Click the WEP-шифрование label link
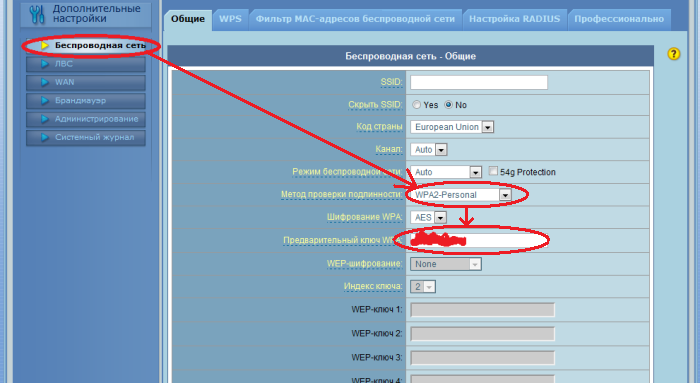 tap(364, 264)
